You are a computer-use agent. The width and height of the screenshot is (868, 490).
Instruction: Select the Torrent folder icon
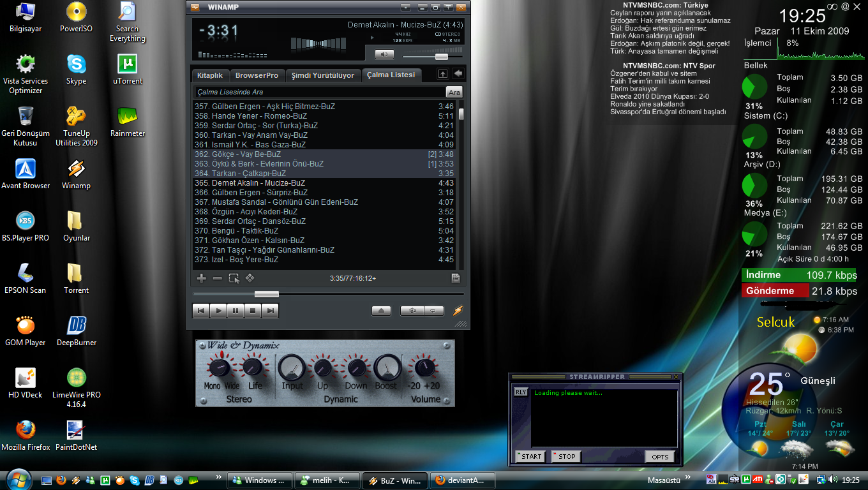76,279
